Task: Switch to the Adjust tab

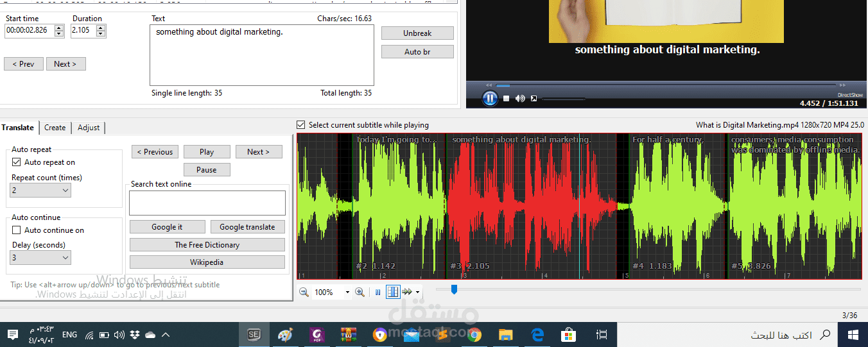Action: 89,128
